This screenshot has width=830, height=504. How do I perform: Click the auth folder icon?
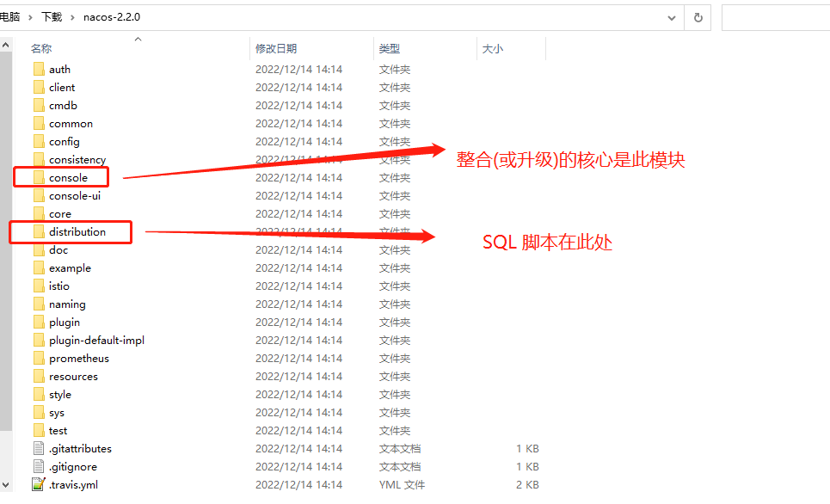[39, 70]
